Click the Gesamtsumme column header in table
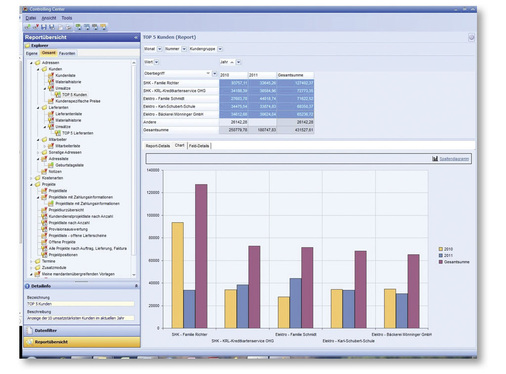 pos(295,75)
